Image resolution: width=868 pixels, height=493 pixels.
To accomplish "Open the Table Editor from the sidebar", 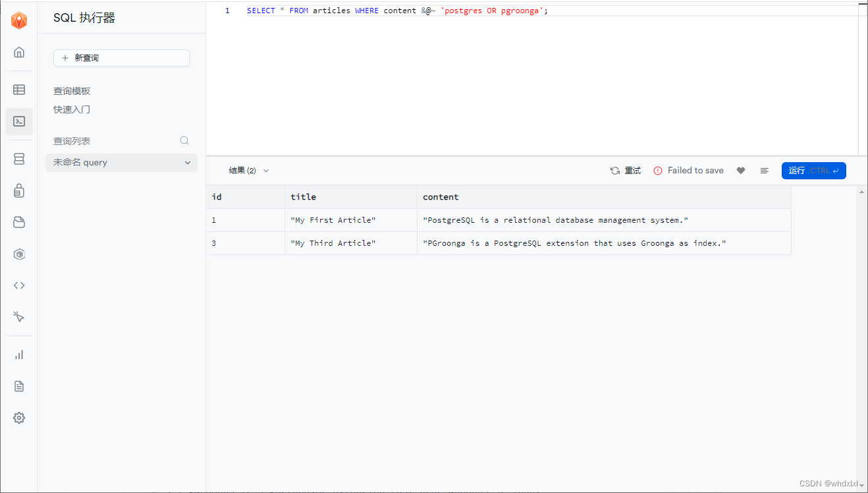I will [x=18, y=90].
